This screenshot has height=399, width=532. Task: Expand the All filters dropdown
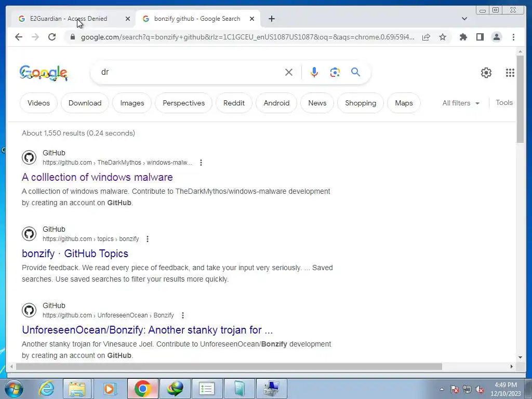click(461, 103)
